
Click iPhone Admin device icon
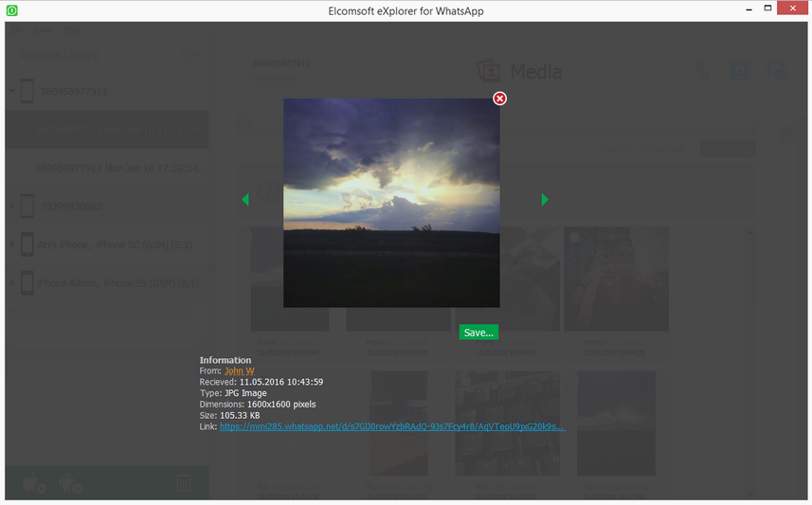[x=27, y=282]
